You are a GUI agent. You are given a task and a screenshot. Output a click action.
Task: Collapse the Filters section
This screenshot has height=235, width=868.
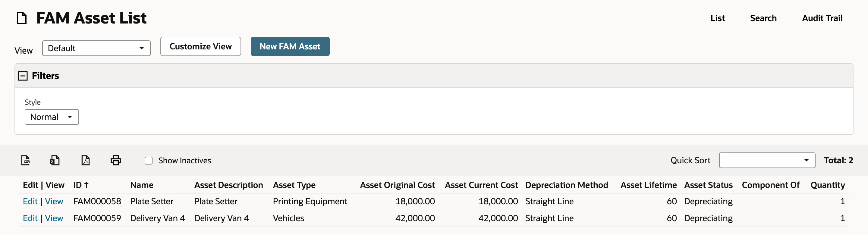pos(23,76)
